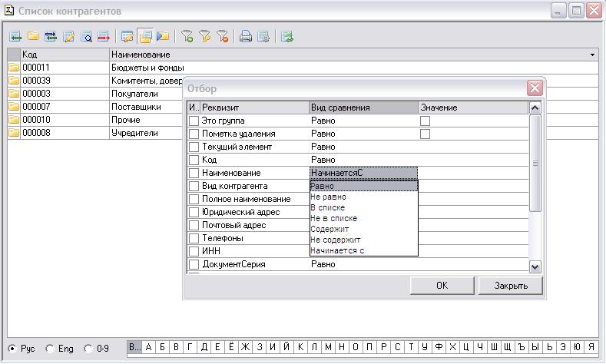606x364 pixels.
Task: Switch to letter К alphabet tab
Action: click(x=300, y=348)
